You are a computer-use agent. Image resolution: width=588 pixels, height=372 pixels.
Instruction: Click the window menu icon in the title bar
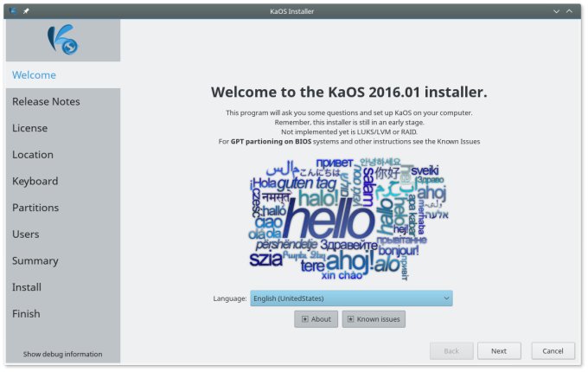pos(13,11)
